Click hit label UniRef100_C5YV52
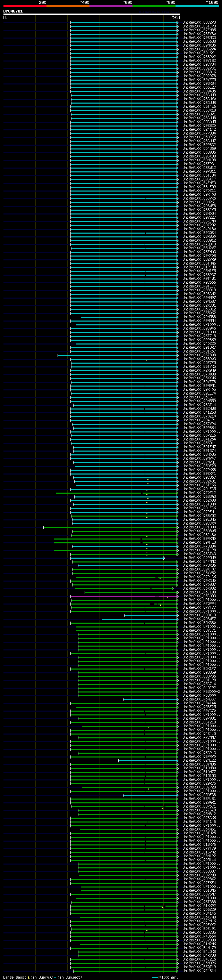The height and width of the screenshot is (980, 222). click(x=199, y=573)
